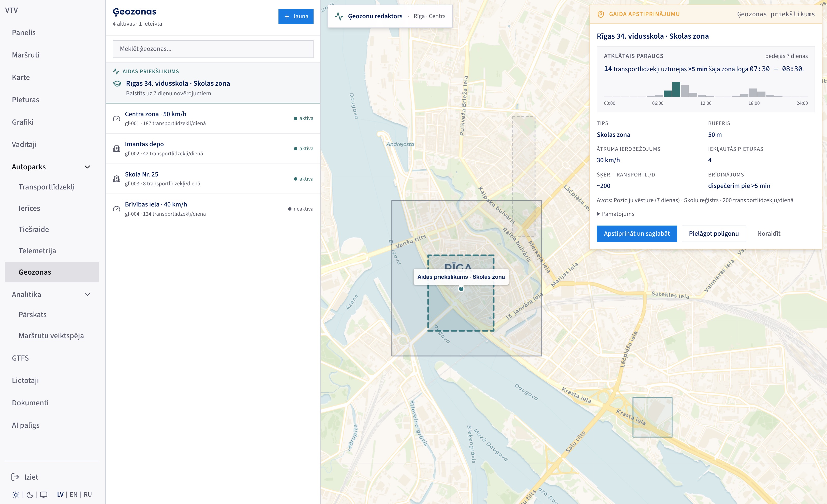The width and height of the screenshot is (827, 504).
Task: Click the depot building icon for Imantas depo
Action: 116,149
